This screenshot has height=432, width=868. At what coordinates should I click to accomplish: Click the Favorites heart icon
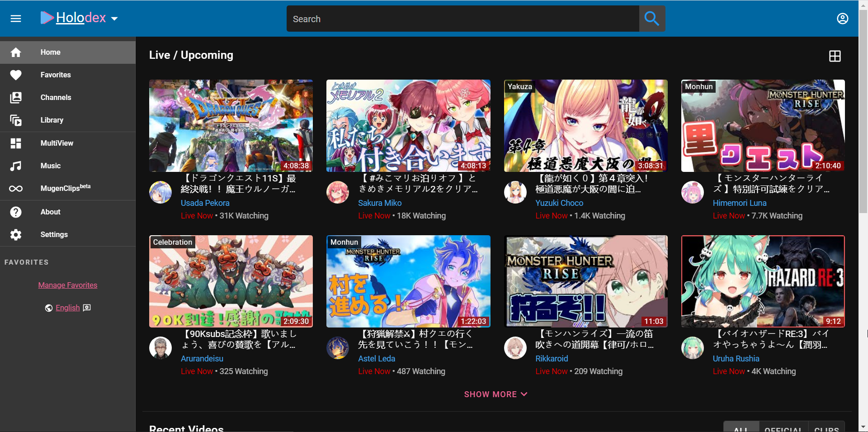[x=16, y=75]
